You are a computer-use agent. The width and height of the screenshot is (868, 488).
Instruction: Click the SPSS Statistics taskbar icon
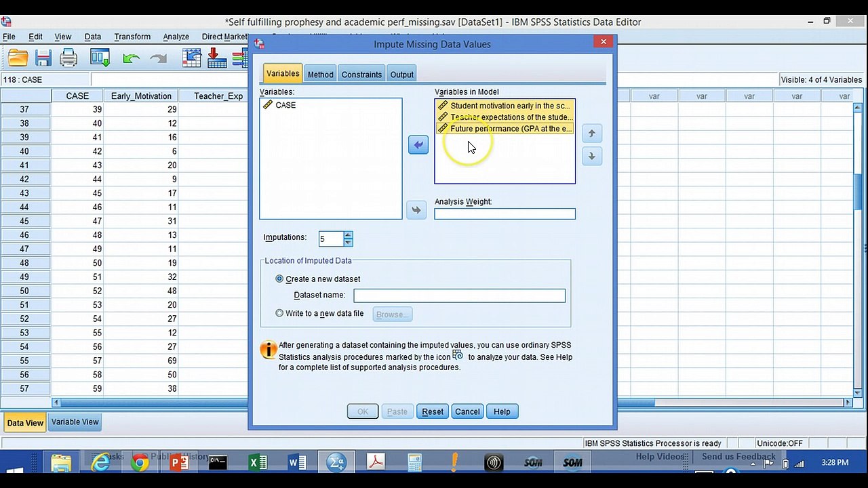[336, 463]
